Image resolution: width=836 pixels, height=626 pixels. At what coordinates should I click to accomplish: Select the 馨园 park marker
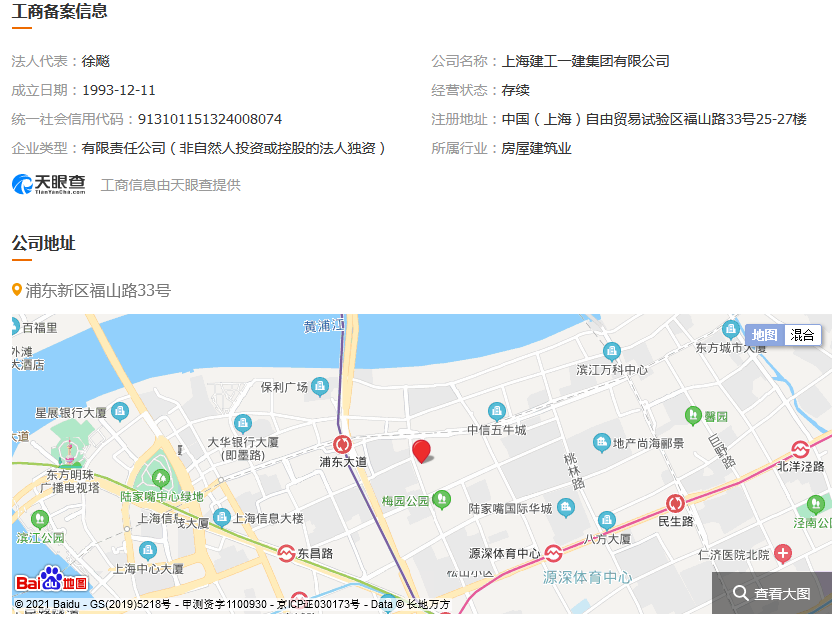pyautogui.click(x=693, y=415)
